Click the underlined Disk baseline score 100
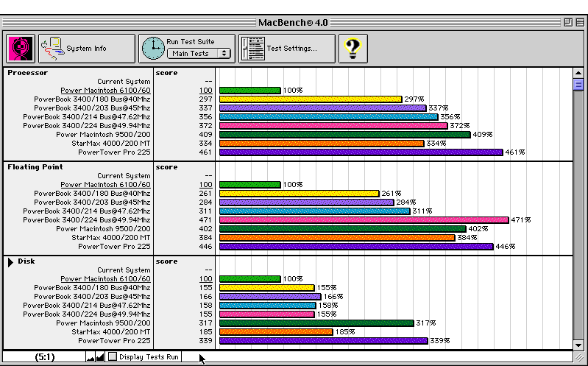 click(205, 279)
